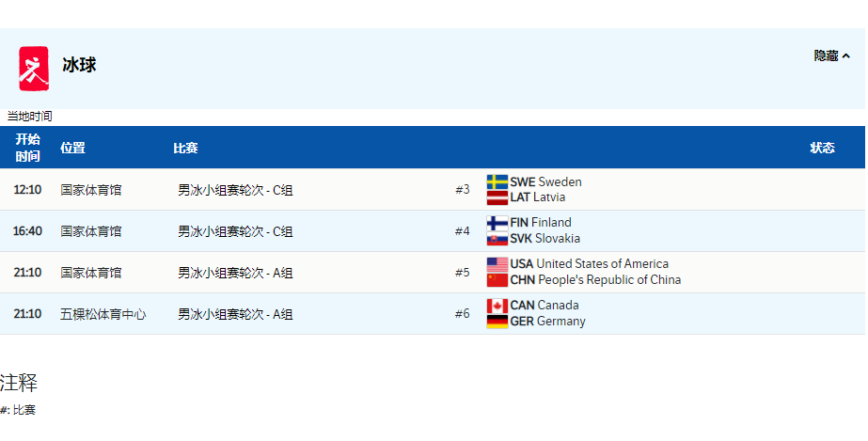868x441 pixels.
Task: Open the GER Germany team link
Action: 547,322
